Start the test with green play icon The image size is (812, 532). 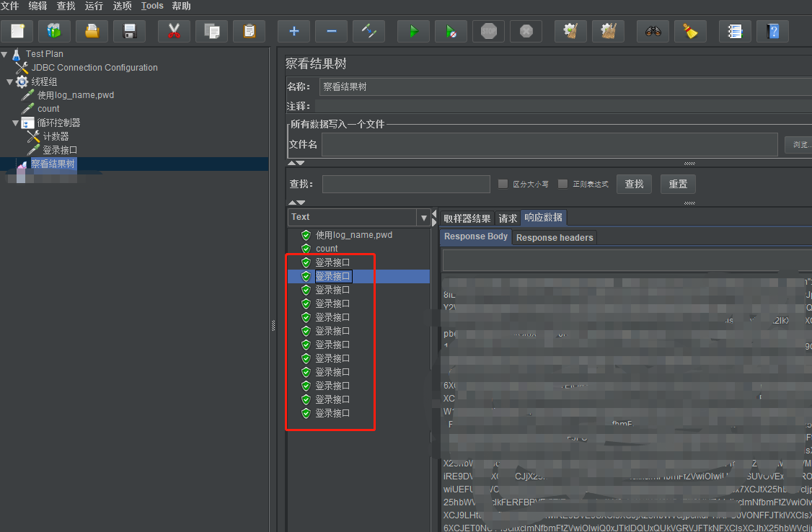point(413,31)
